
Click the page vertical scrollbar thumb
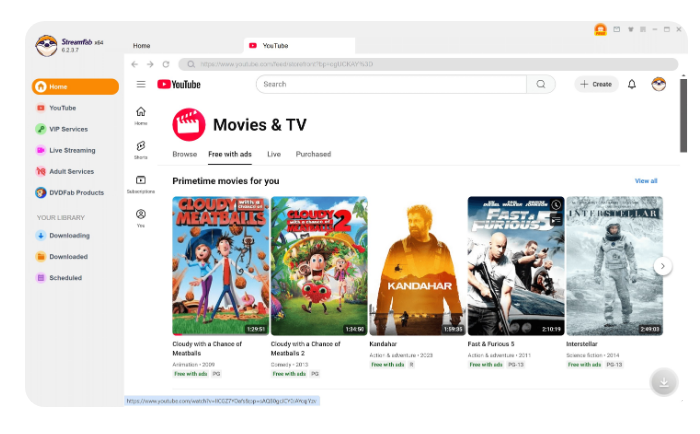pyautogui.click(x=683, y=116)
